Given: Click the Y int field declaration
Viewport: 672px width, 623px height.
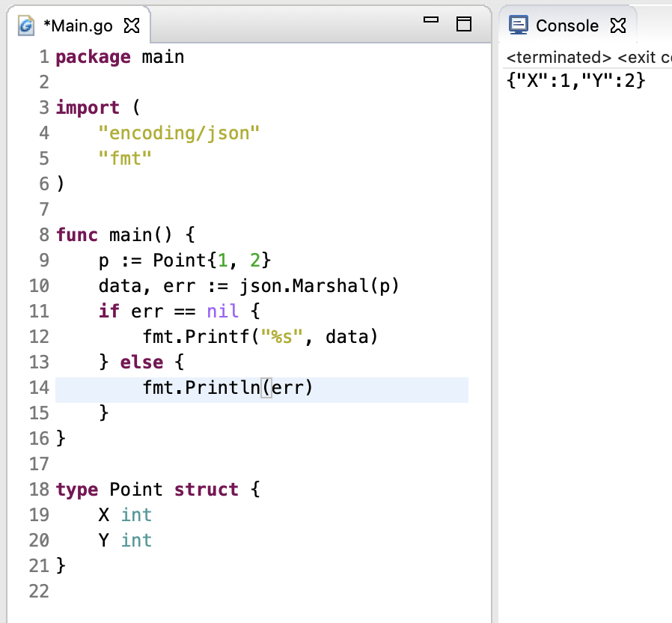Looking at the screenshot, I should 125,541.
